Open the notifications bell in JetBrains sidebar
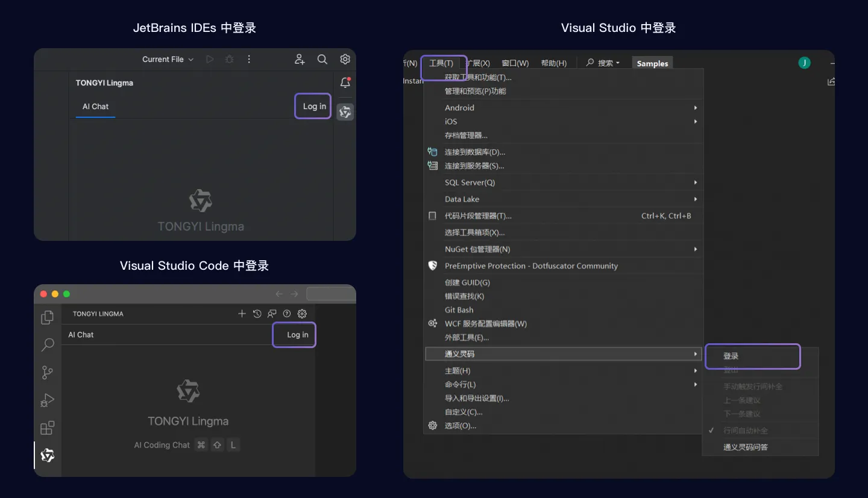The height and width of the screenshot is (498, 868). point(345,82)
